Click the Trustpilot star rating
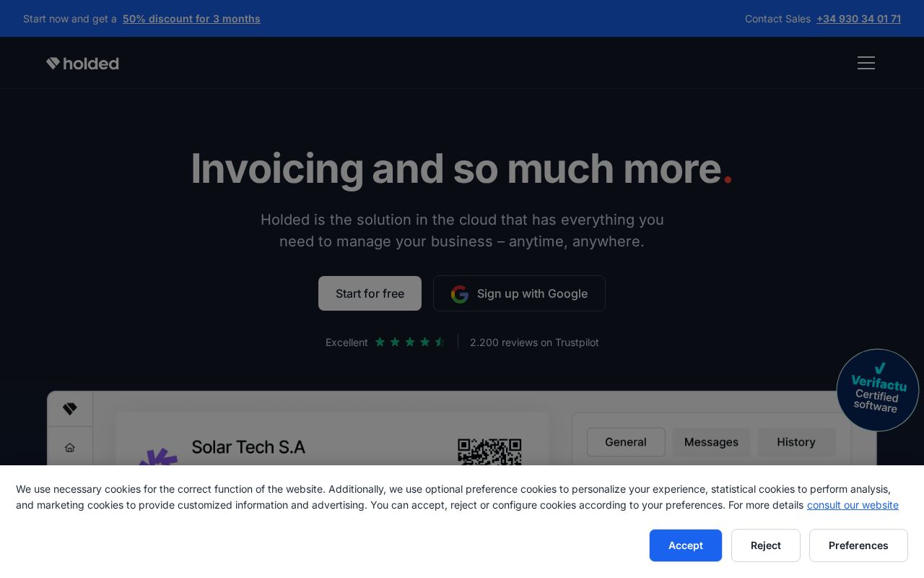Screen dimensions: 924x578 410,342
